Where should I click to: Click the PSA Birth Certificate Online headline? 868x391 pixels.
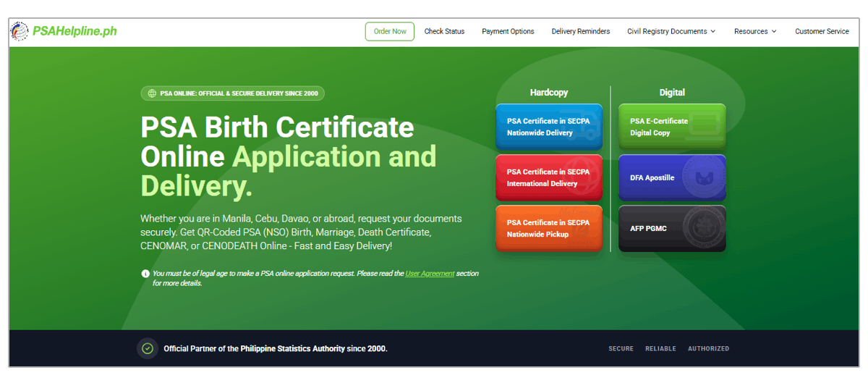point(289,157)
